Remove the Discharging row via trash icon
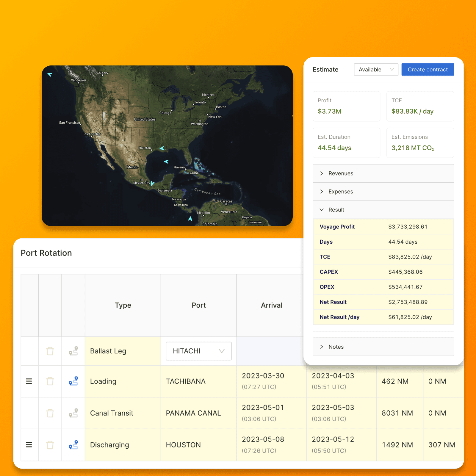 coord(50,445)
